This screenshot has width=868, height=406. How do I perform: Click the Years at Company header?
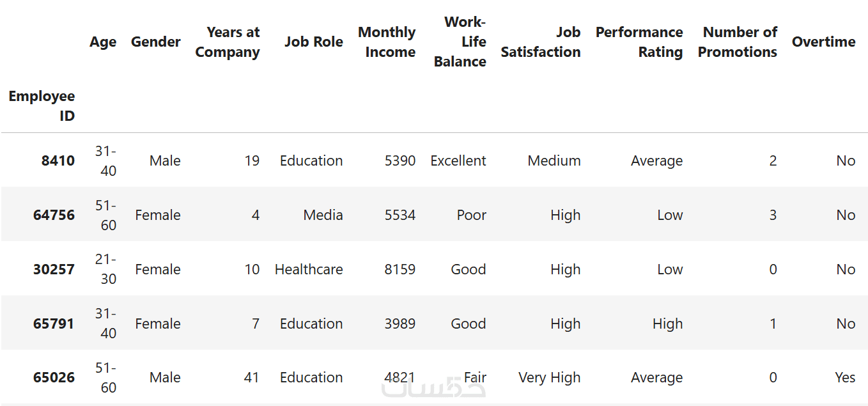[x=228, y=42]
